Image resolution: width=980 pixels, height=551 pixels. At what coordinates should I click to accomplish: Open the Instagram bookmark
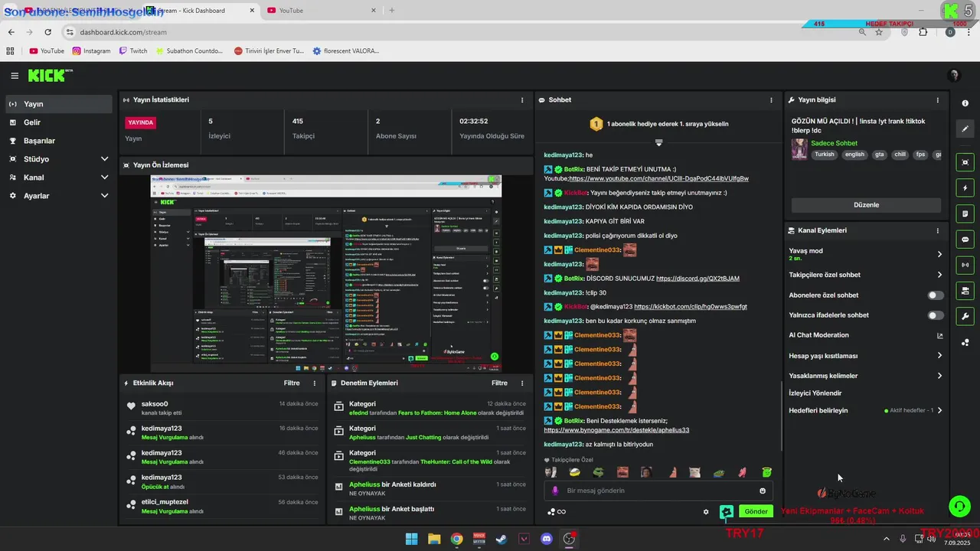[x=92, y=51]
